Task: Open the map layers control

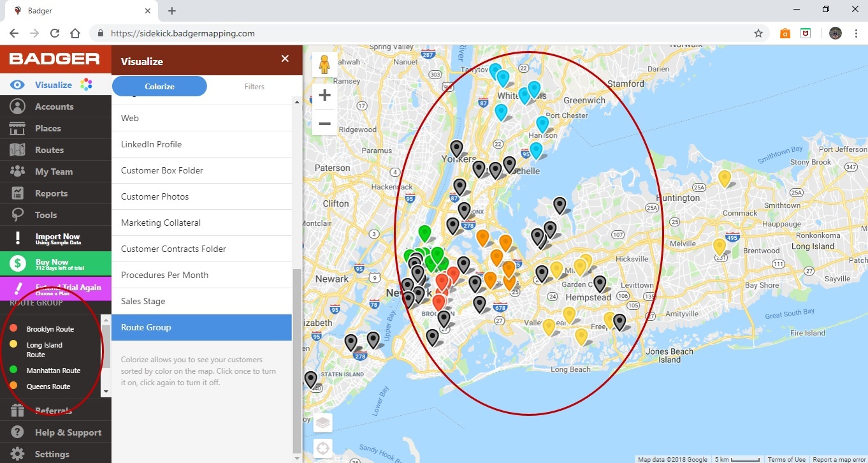Action: coord(323,423)
